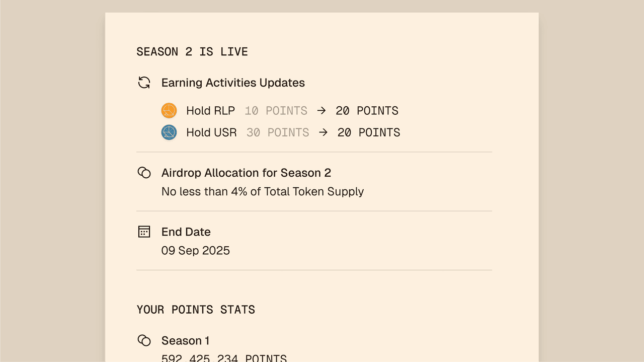Image resolution: width=644 pixels, height=362 pixels.
Task: Click the calendar icon next to End Date
Action: click(144, 232)
